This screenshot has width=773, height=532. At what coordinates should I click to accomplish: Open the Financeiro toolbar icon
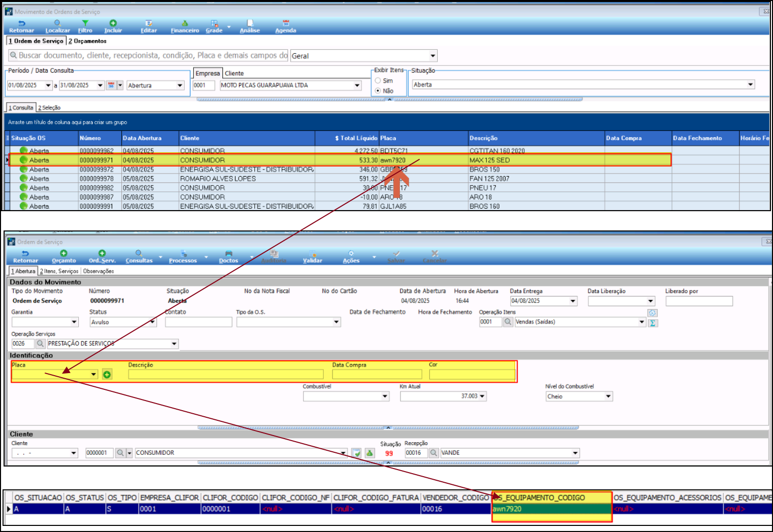[x=185, y=23]
